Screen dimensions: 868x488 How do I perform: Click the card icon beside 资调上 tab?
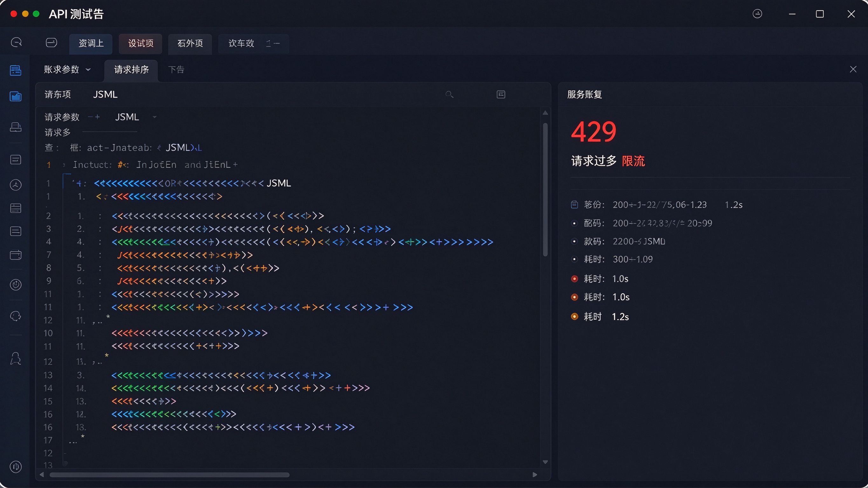pyautogui.click(x=51, y=43)
